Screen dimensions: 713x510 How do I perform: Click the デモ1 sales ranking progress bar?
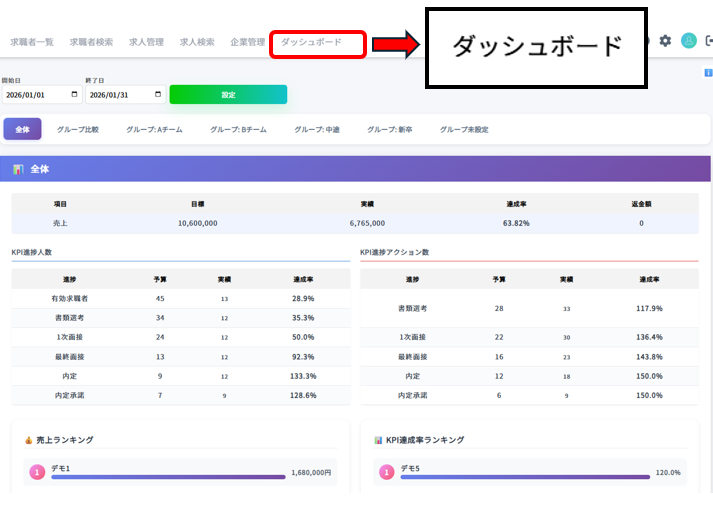tap(168, 477)
